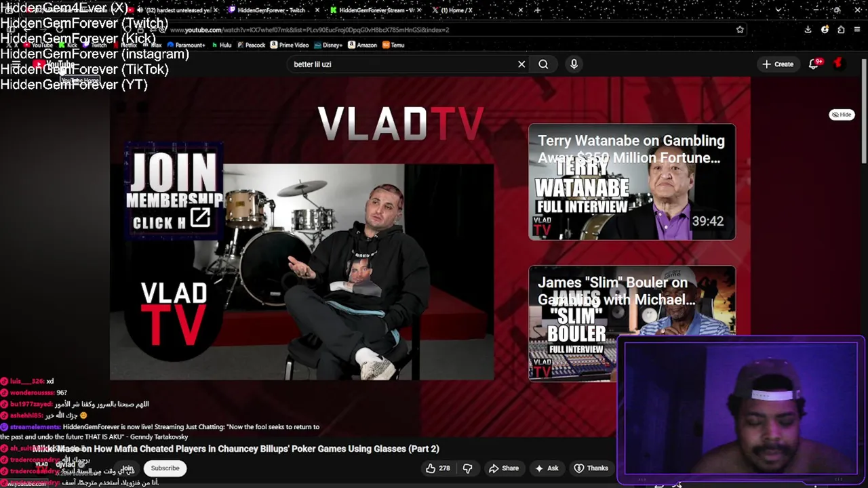This screenshot has width=868, height=488.
Task: Switch to HiddenGemForever Stream Kick tab
Action: point(376,10)
